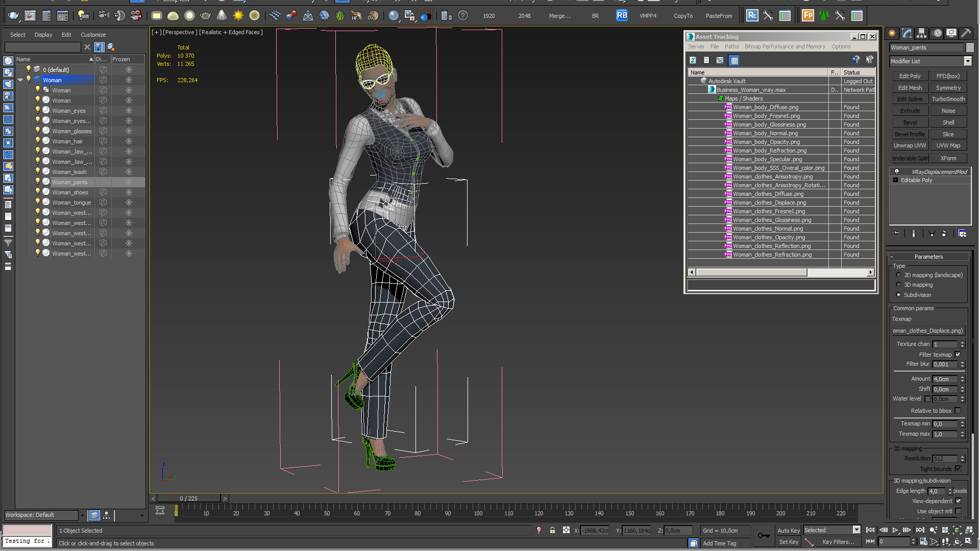Open the Display command panel tab
This screenshot has height=551, width=980.
point(951,33)
